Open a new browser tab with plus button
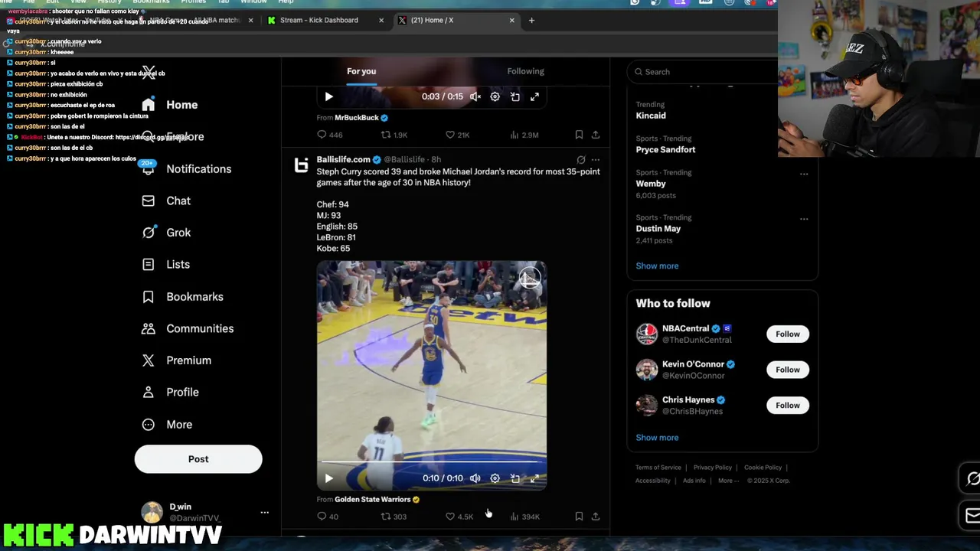 [x=531, y=20]
